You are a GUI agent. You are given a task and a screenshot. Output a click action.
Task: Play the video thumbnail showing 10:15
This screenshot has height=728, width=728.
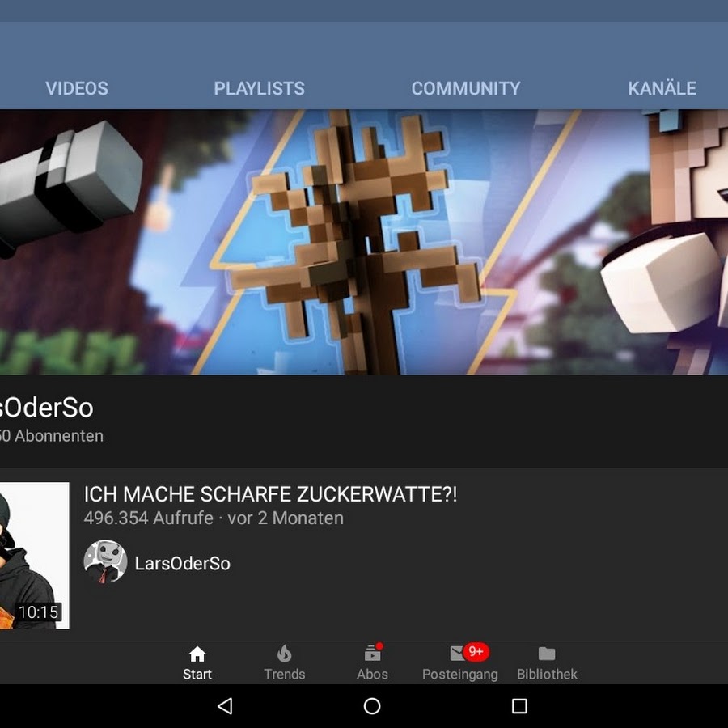[34, 555]
